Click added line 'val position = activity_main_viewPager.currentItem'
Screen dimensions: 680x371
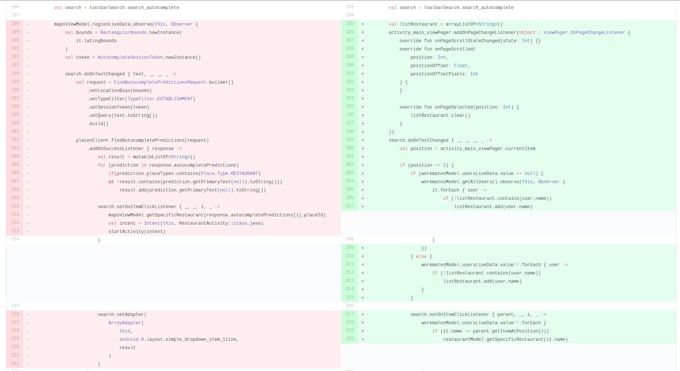click(468, 148)
